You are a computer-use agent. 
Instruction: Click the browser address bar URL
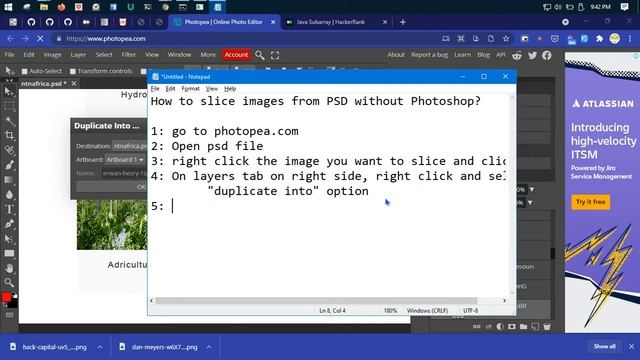106,38
